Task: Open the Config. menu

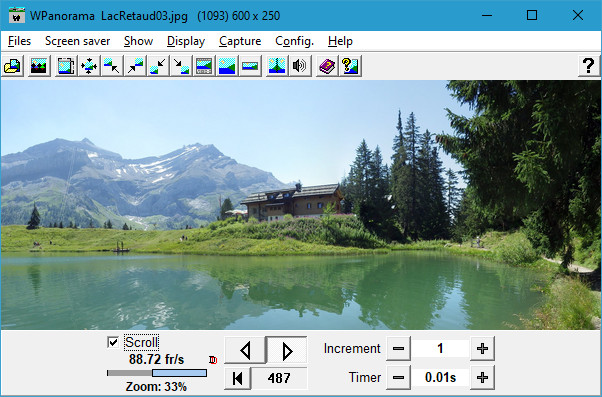Action: tap(294, 41)
